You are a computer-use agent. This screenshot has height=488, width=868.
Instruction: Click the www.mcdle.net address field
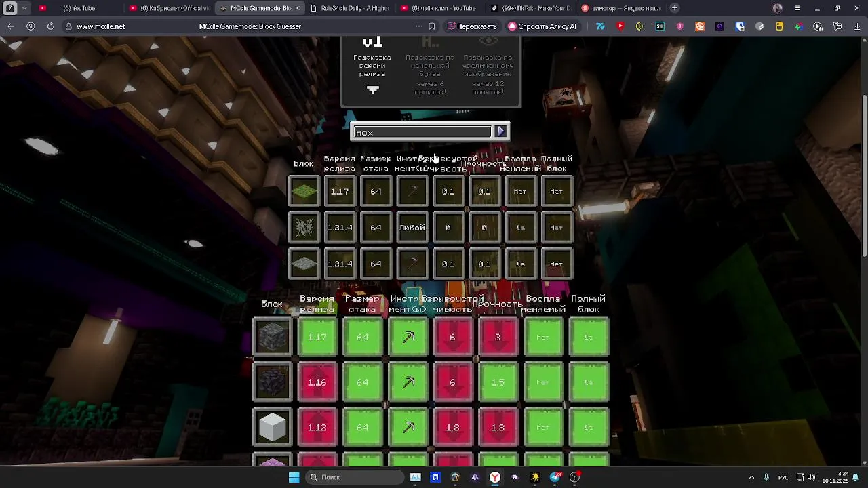pyautogui.click(x=100, y=26)
